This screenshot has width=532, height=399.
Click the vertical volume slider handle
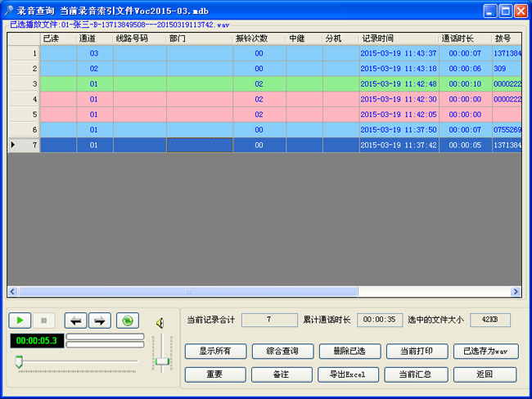[162, 361]
